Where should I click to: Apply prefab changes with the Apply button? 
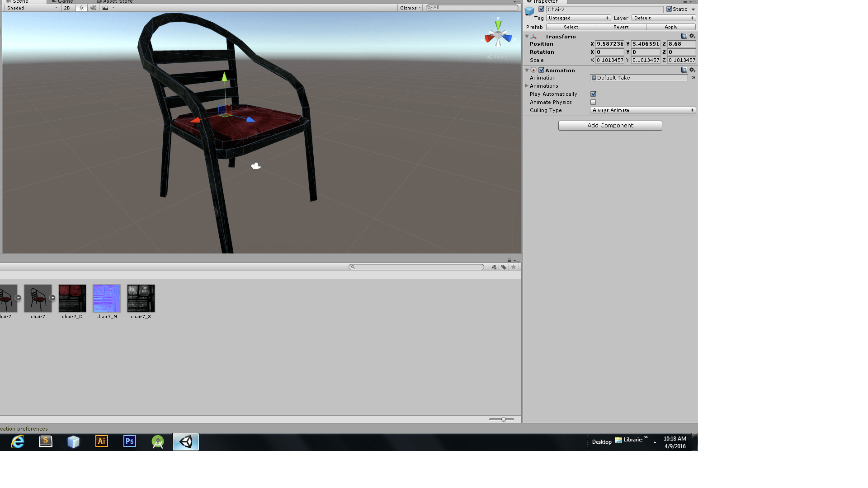coord(671,27)
